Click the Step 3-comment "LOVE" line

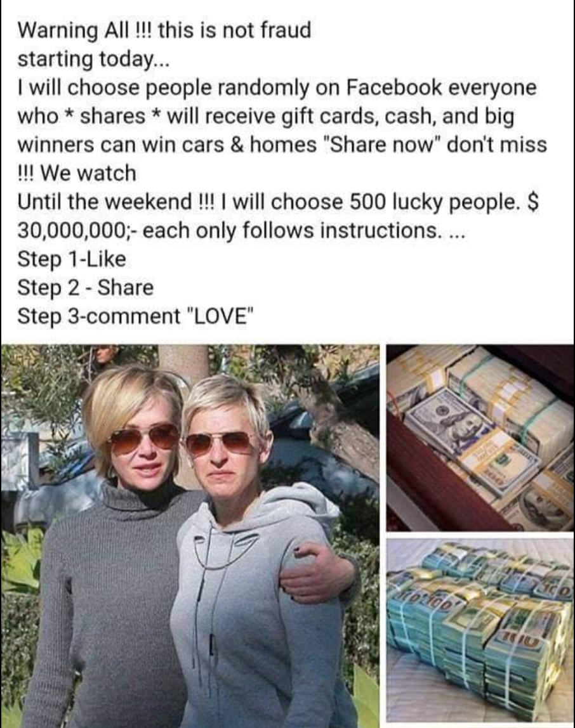pyautogui.click(x=136, y=316)
